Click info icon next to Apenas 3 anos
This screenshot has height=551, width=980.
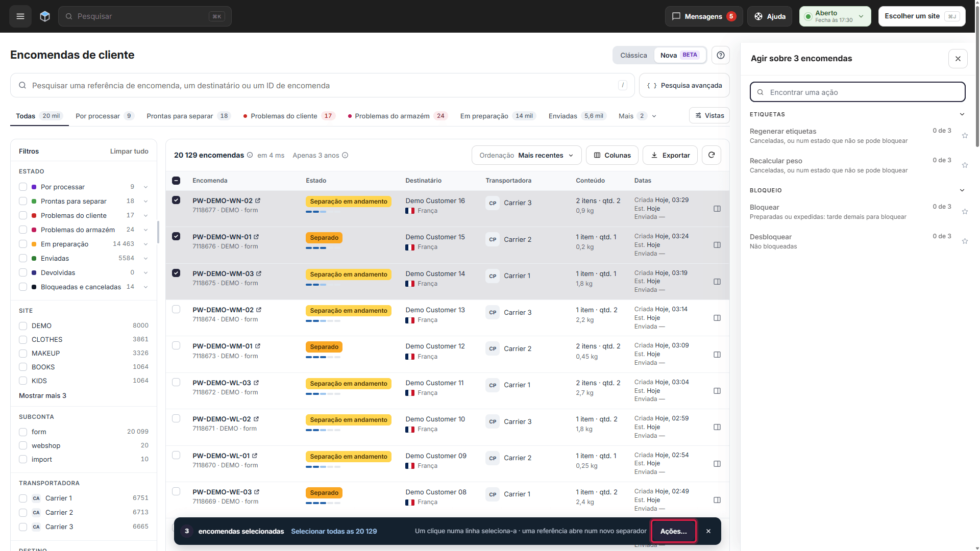pyautogui.click(x=345, y=155)
